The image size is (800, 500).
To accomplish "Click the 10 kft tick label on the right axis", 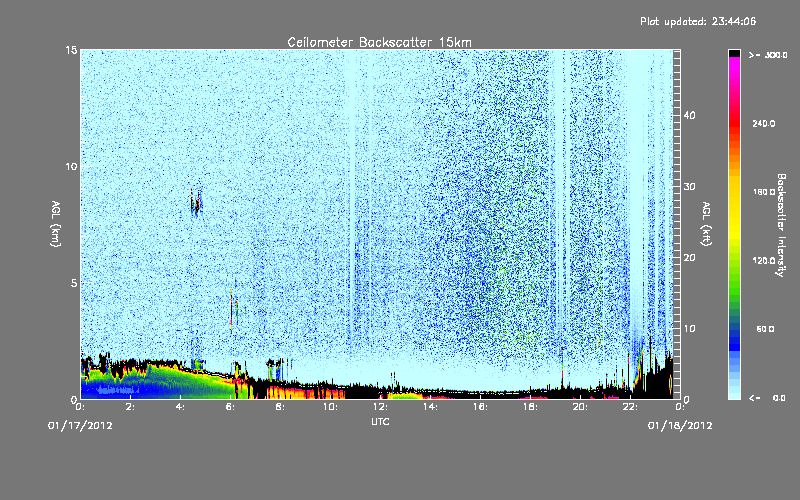I will point(689,329).
